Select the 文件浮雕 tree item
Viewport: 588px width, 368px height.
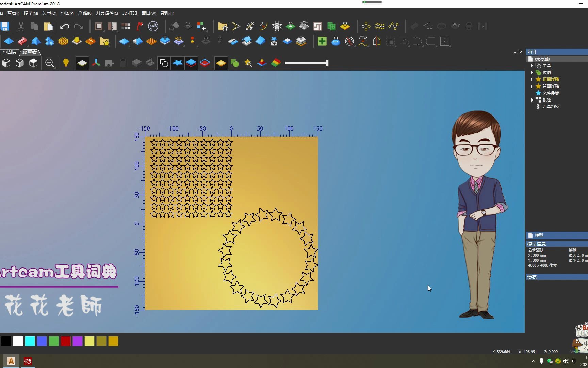click(x=551, y=93)
